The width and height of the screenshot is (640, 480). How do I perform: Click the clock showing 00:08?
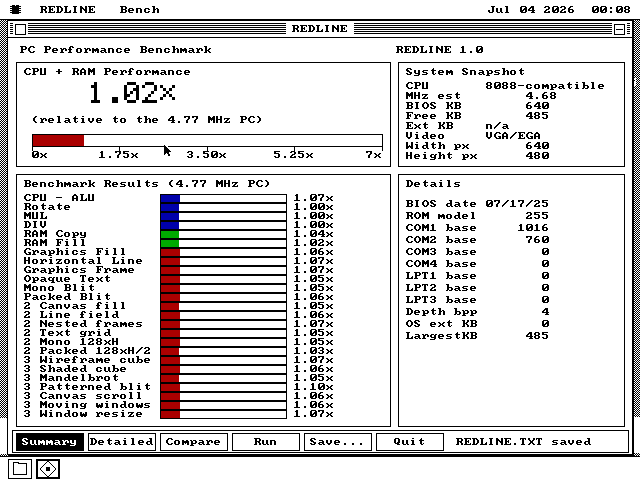(x=611, y=9)
